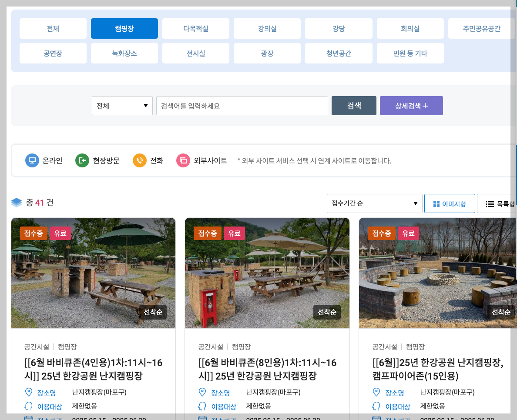Select the 회의실 category tab
517x420 pixels.
[410, 28]
